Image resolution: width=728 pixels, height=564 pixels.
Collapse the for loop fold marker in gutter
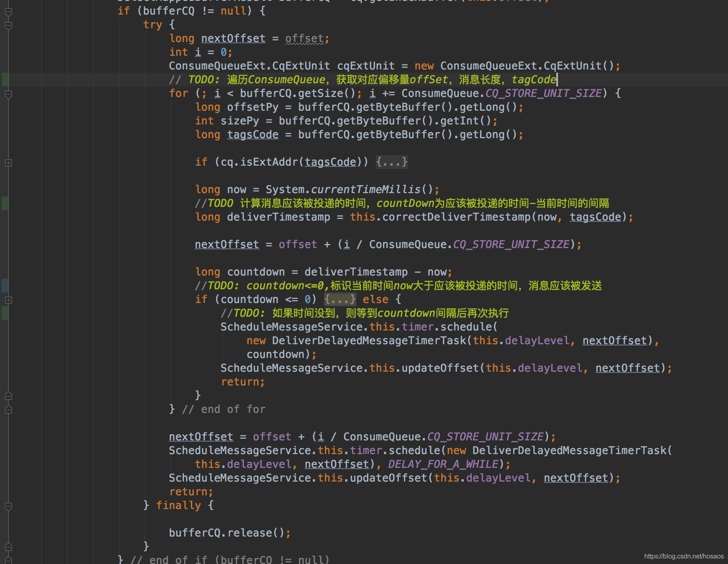click(8, 94)
